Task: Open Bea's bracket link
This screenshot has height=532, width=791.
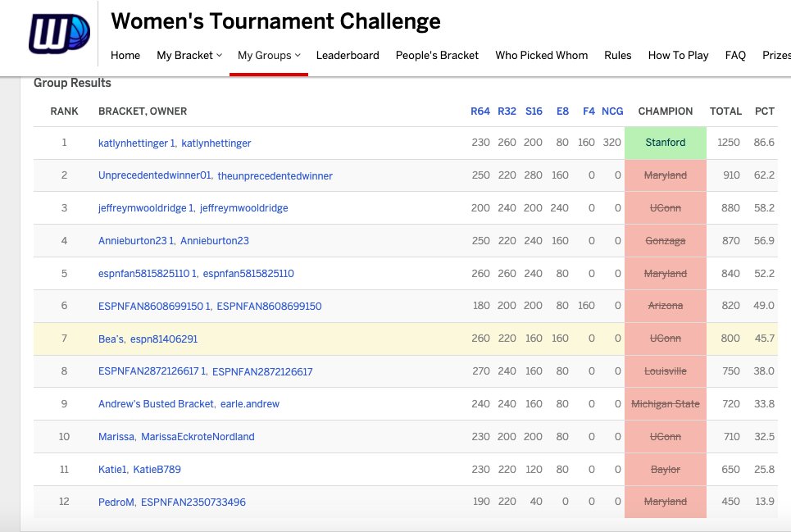Action: point(111,339)
